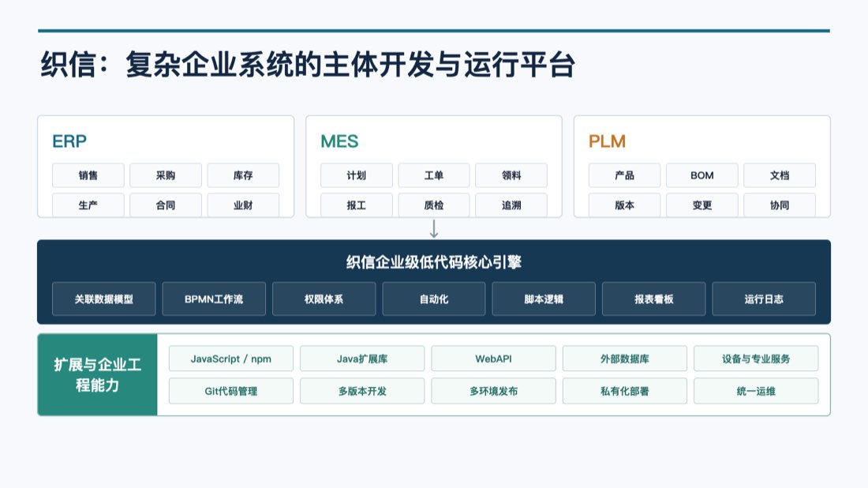Screen dimensions: 868x488
Task: Click the Git代码管理 box
Action: click(231, 391)
